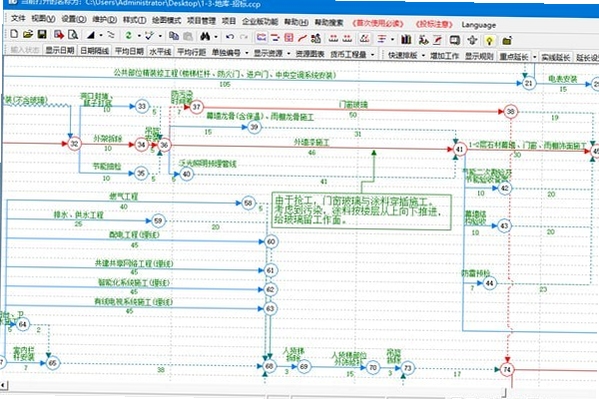
Task: Toggle the 显示日期 button
Action: point(60,50)
